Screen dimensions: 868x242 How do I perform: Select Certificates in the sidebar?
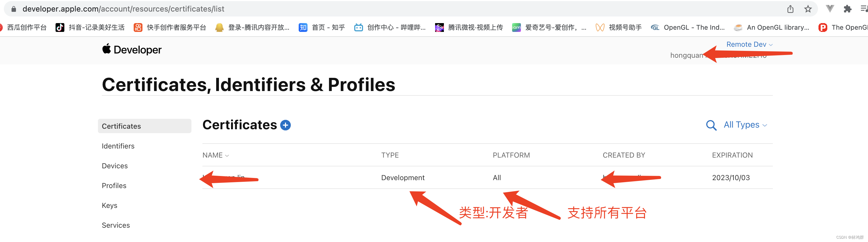tap(145, 126)
